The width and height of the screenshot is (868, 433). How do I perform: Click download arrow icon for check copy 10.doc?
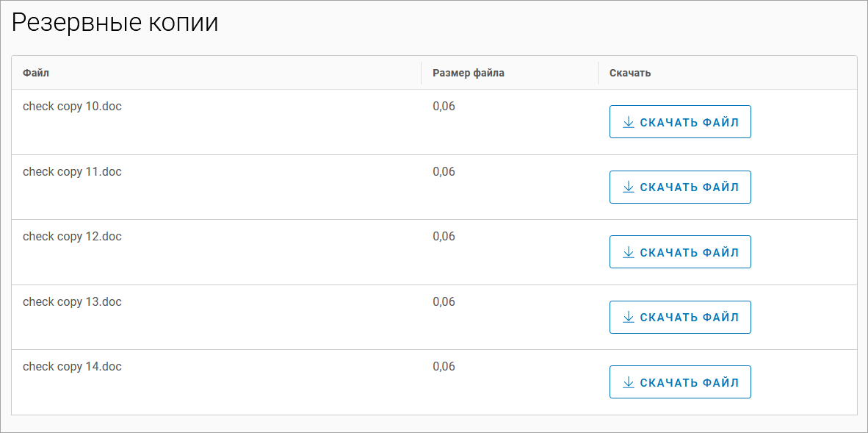(628, 122)
